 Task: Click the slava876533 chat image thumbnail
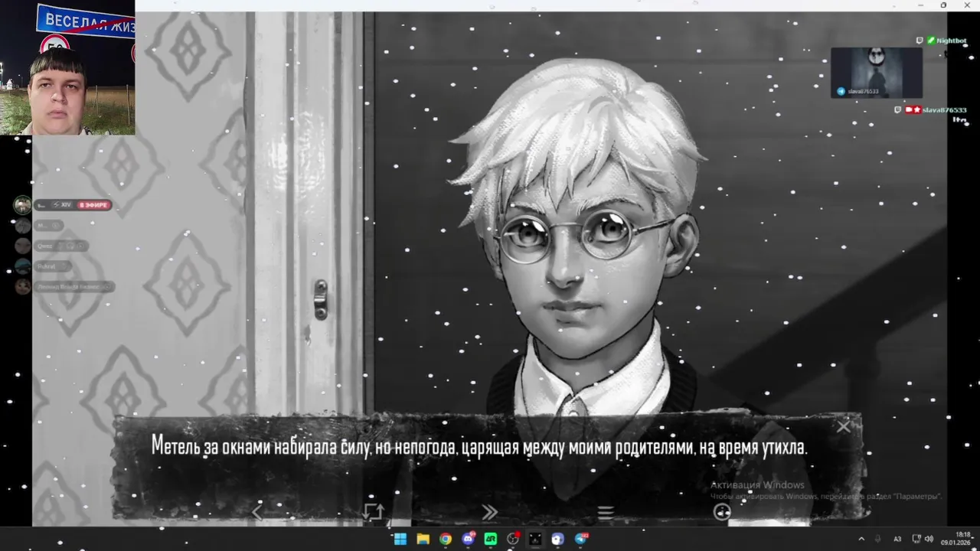click(877, 73)
